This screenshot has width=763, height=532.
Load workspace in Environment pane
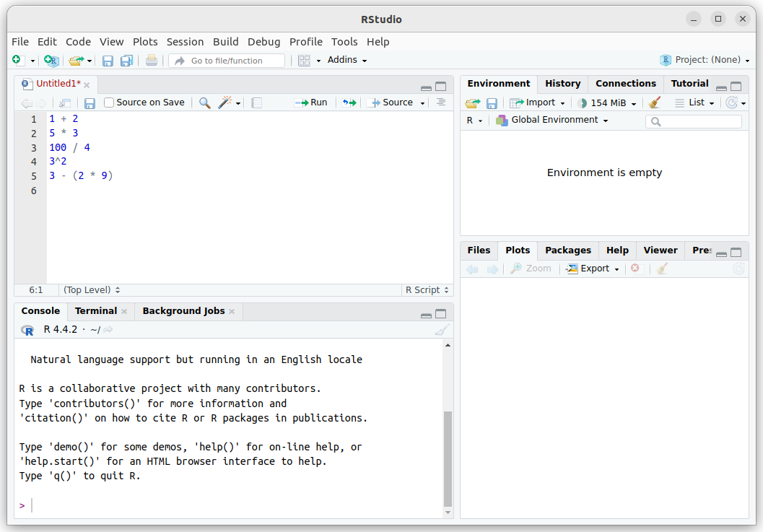click(473, 103)
